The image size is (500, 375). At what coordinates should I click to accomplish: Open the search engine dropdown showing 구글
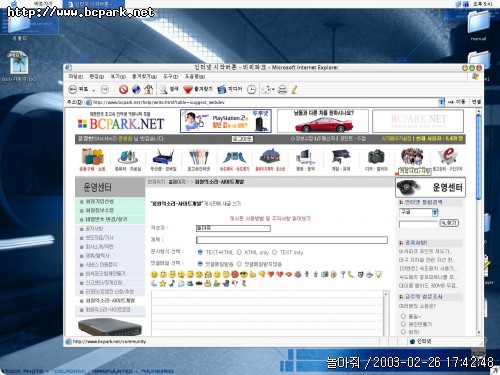click(419, 212)
